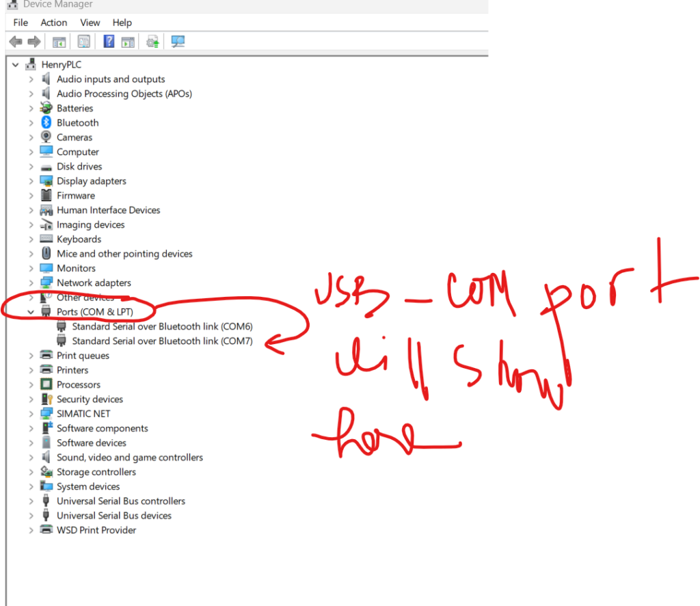The image size is (700, 606).
Task: Click the Forward arrow toolbar button
Action: pyautogui.click(x=33, y=42)
